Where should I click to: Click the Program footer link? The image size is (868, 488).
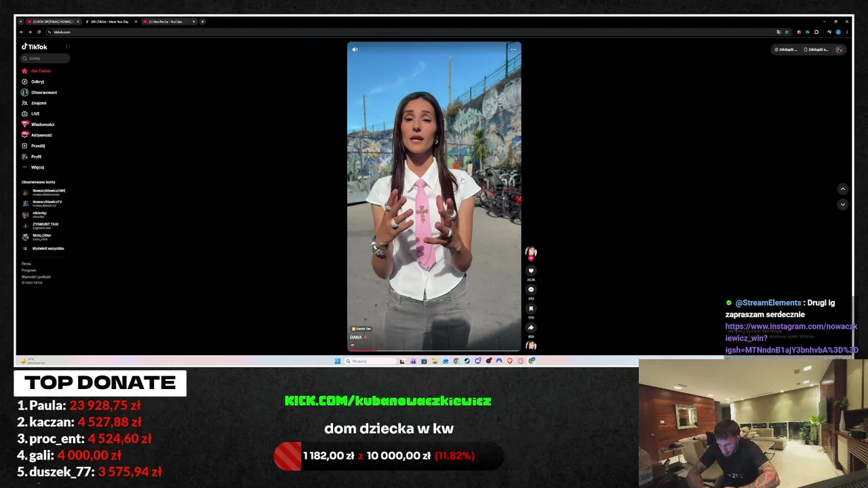(28, 270)
